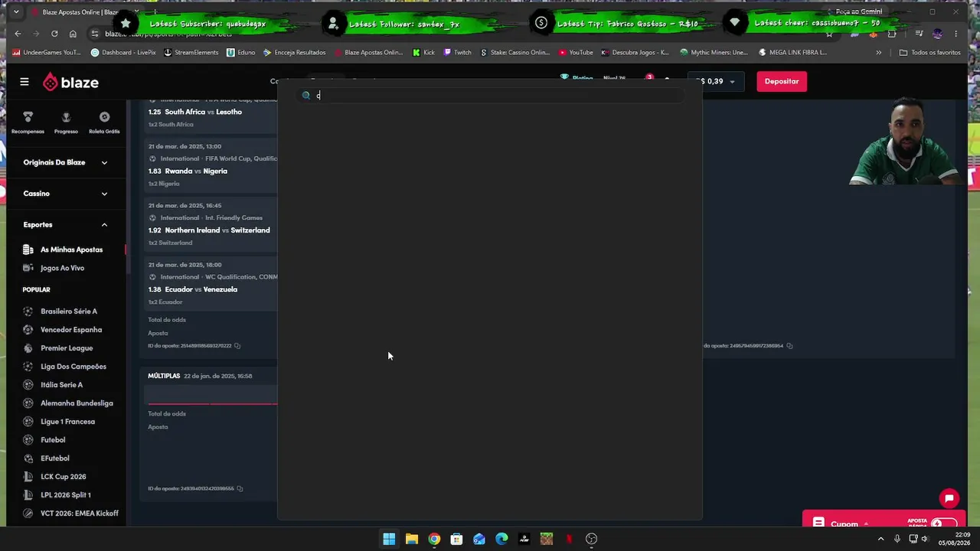Open the Twitch bookmark

pyautogui.click(x=457, y=53)
